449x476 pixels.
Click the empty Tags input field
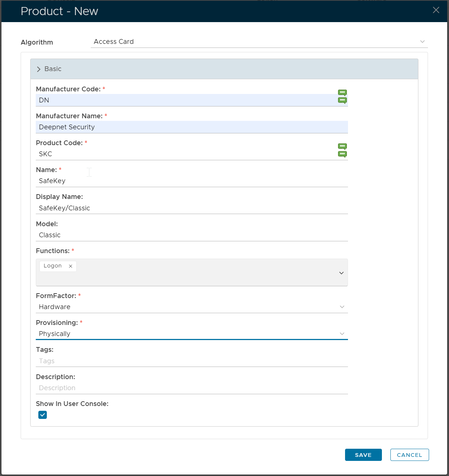click(x=192, y=361)
